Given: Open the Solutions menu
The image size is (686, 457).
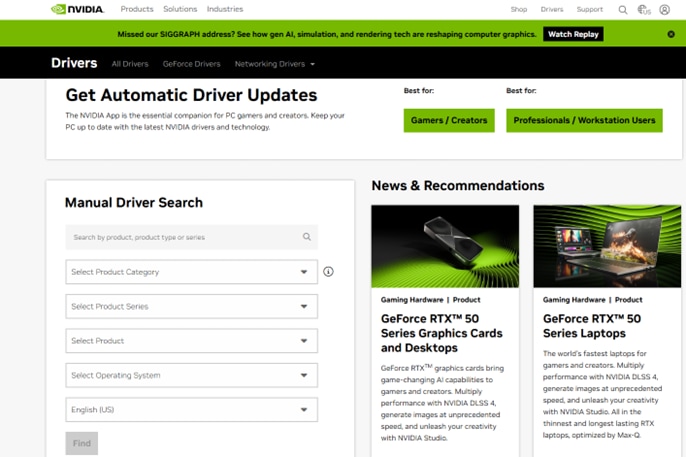Looking at the screenshot, I should click(x=180, y=9).
